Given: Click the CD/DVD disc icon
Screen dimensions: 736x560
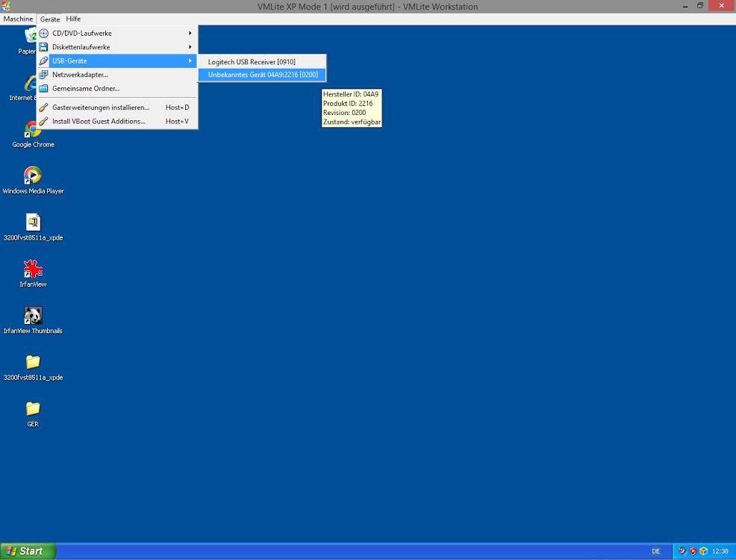Looking at the screenshot, I should (x=43, y=34).
